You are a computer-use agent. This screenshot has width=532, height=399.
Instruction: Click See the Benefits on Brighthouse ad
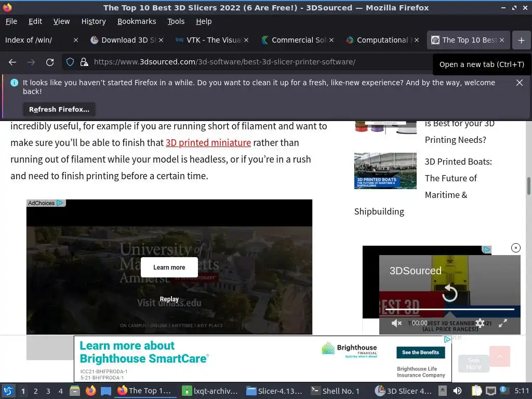[421, 352]
